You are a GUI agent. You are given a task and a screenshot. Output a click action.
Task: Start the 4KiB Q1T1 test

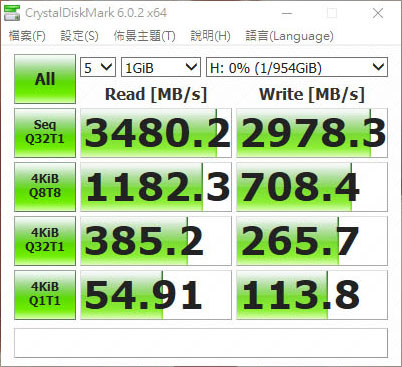45,295
